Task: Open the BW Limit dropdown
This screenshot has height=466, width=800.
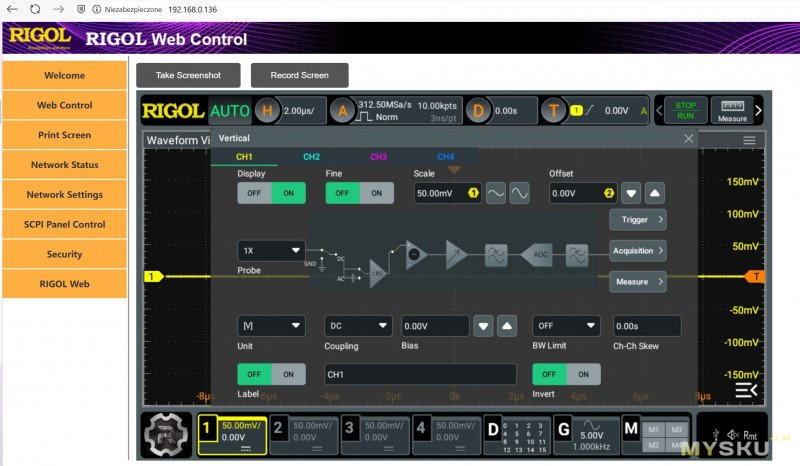Action: pos(566,326)
